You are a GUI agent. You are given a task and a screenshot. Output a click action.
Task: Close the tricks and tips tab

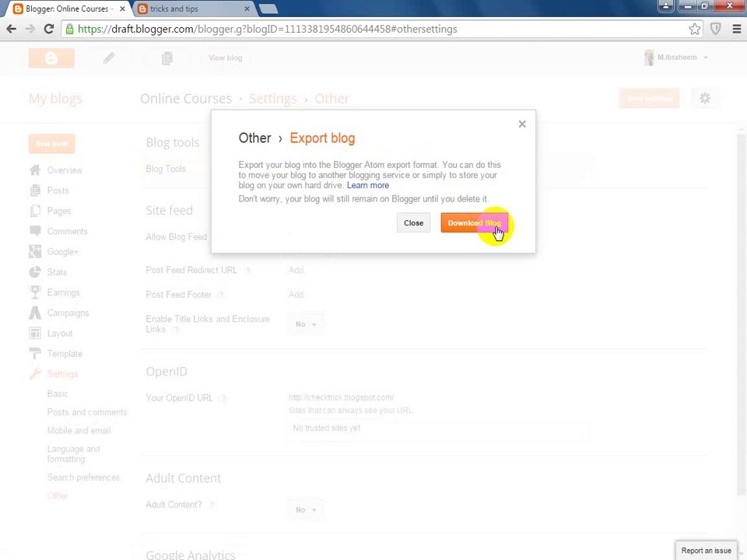[x=247, y=9]
